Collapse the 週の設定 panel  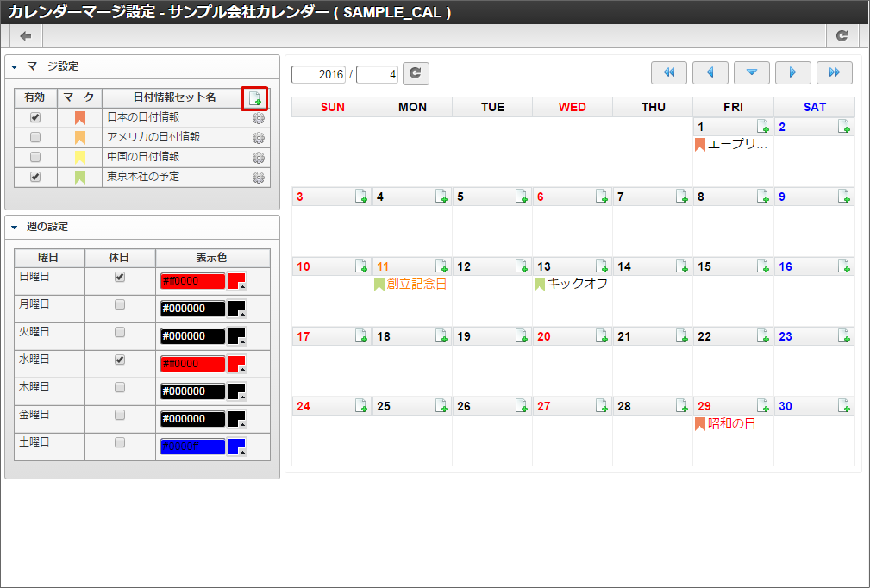click(15, 227)
